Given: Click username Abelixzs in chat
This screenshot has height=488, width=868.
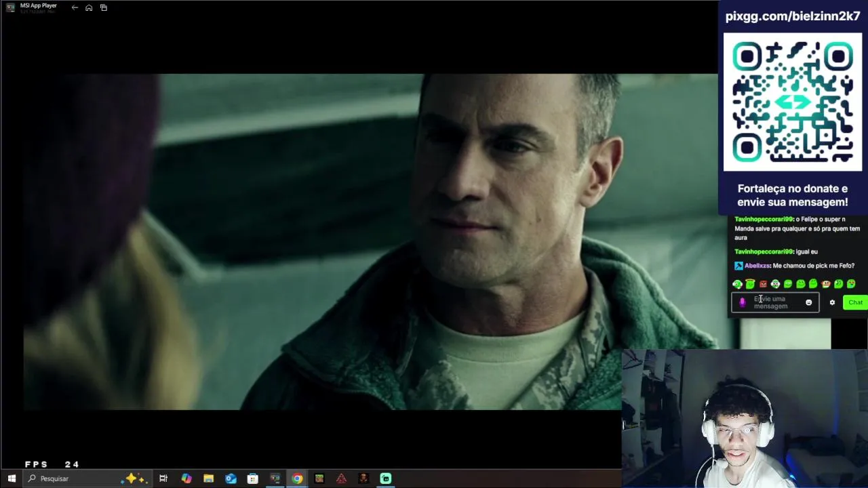Looking at the screenshot, I should [757, 266].
